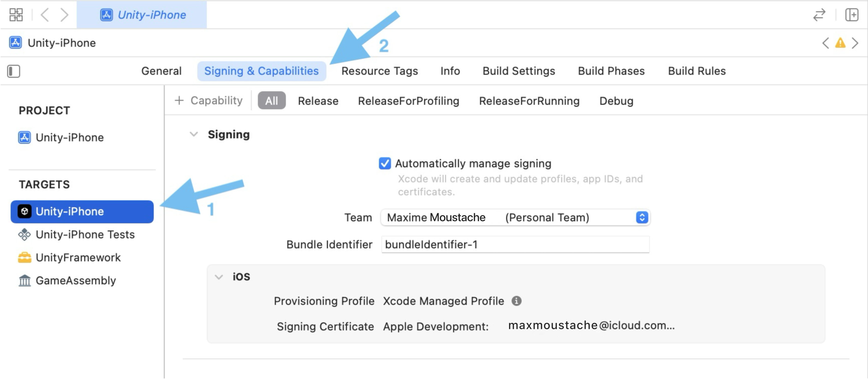
Task: Add a new editor pane
Action: pyautogui.click(x=851, y=15)
